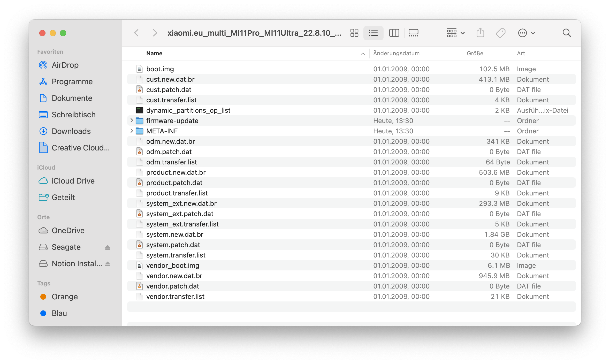Viewport: 610px width, 364px height.
Task: Click the tag edit icon
Action: [x=501, y=33]
